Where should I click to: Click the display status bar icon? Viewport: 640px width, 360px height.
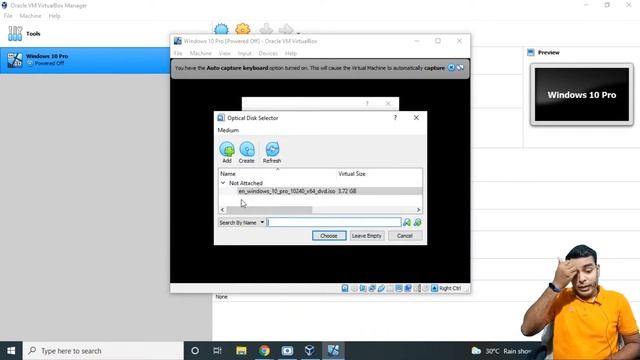click(399, 288)
